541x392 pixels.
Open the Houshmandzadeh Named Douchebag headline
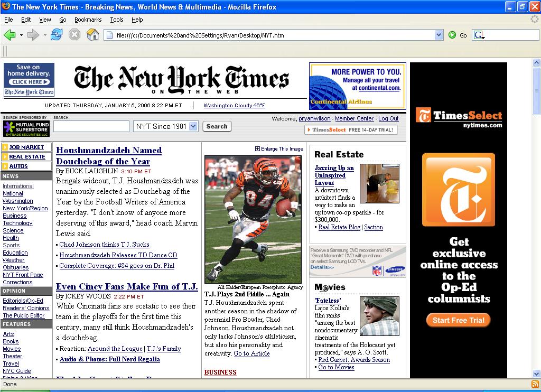(x=109, y=156)
